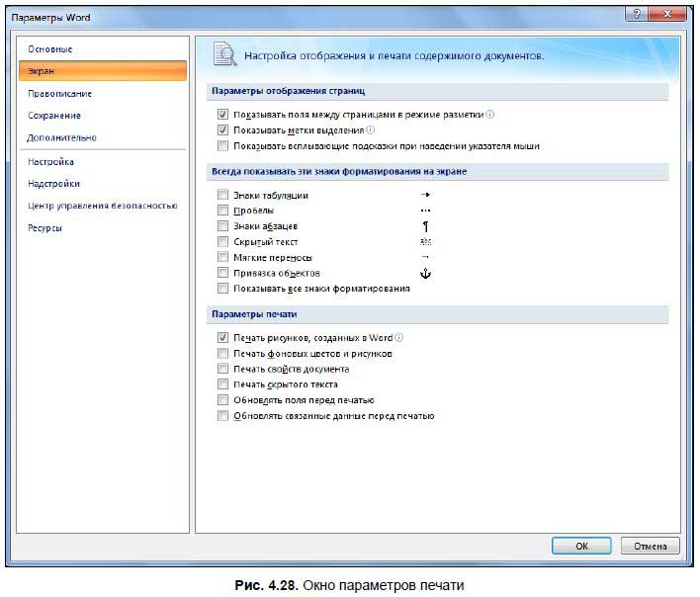Viewport: 700px width, 597px height.
Task: Click the object anchor symbol icon
Action: (x=425, y=273)
